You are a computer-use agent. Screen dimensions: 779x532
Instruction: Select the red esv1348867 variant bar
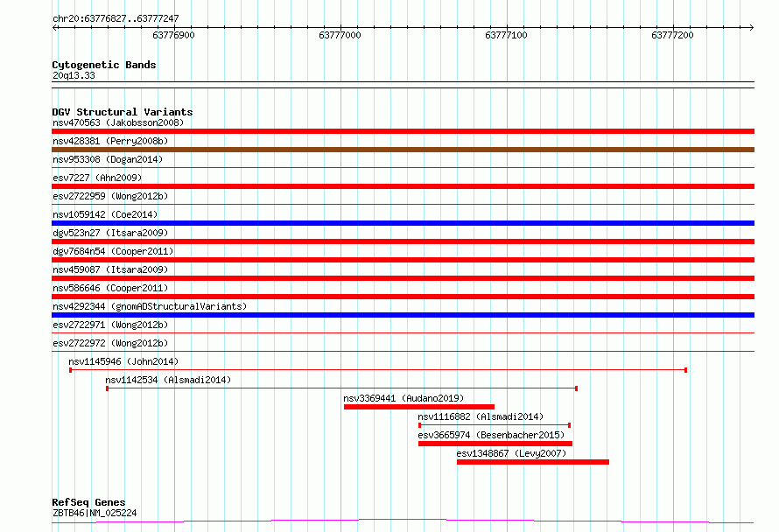[533, 462]
